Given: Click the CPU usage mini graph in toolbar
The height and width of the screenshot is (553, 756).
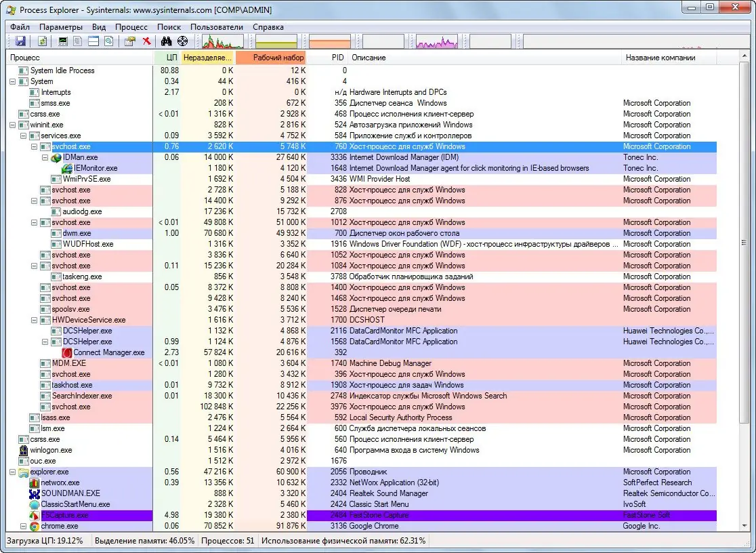Looking at the screenshot, I should coord(222,42).
